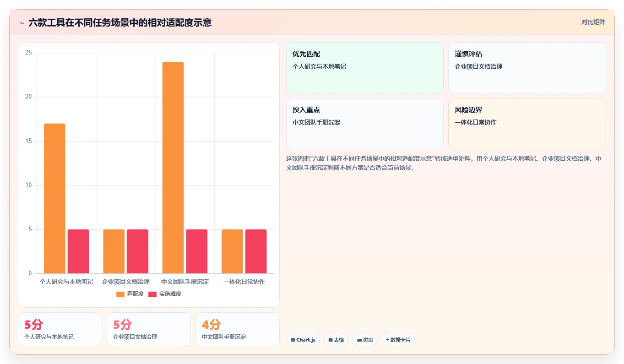Click the orange bar for 一体化日常协作

pos(232,251)
